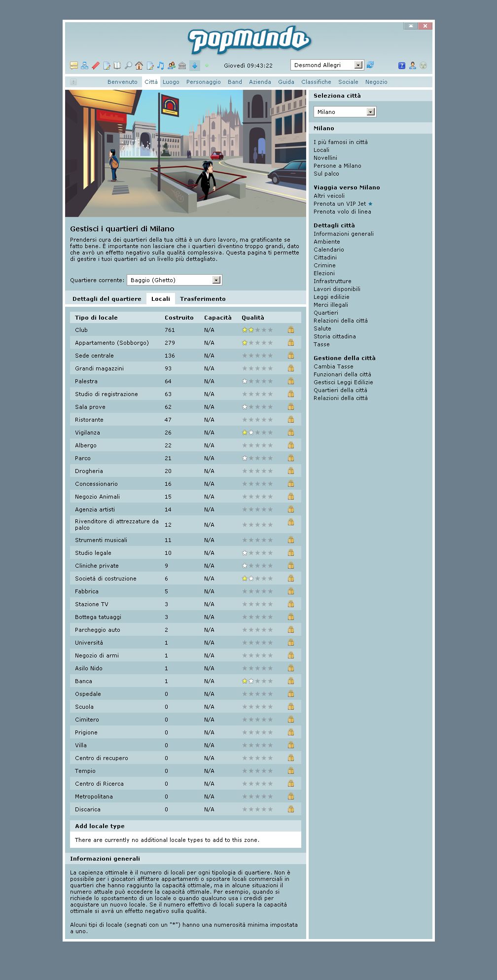Open the music note icon in toolbar
This screenshot has height=980, width=497.
(161, 65)
